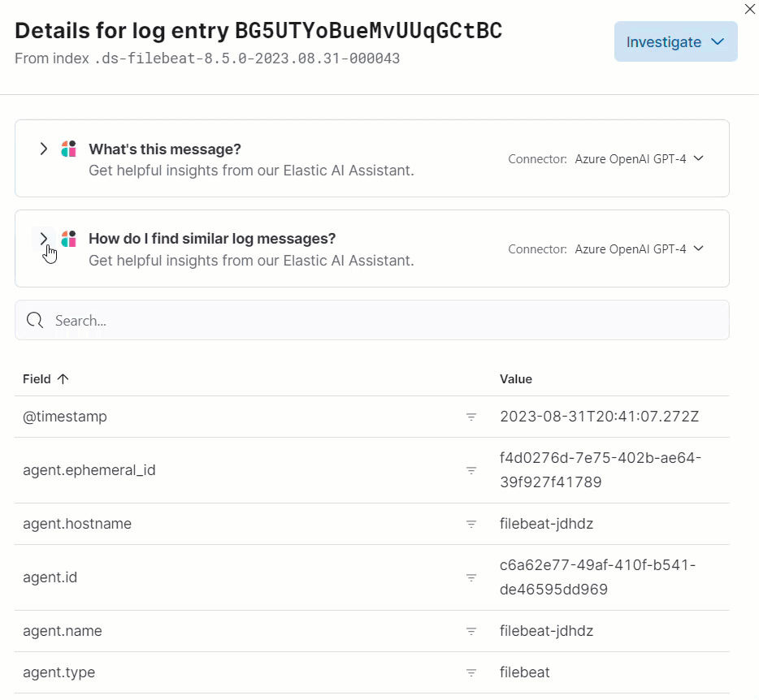Expand the "What's this message?" insight panel
759x700 pixels.
click(43, 149)
